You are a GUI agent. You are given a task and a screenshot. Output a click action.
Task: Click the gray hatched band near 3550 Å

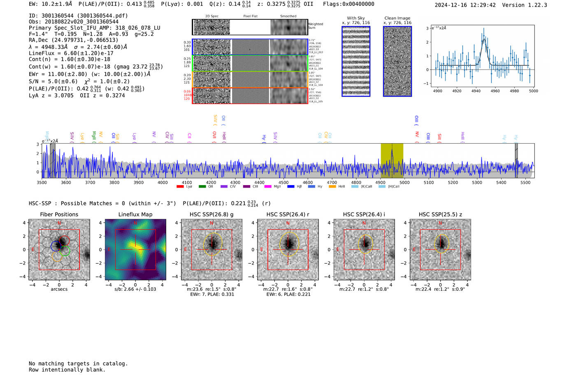tap(53, 161)
